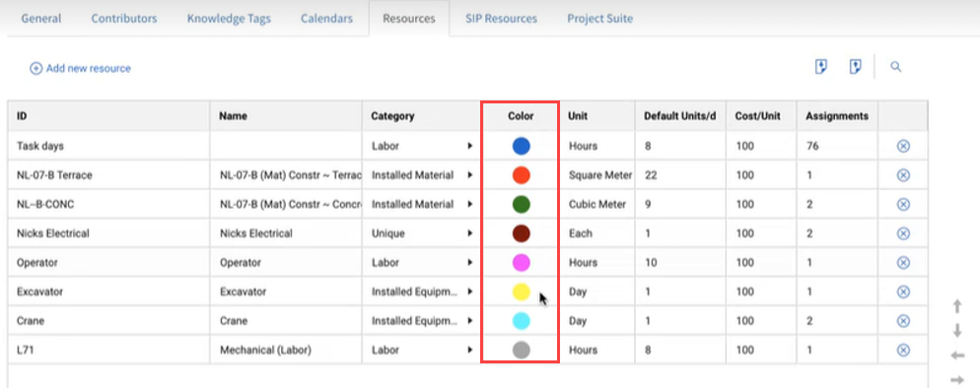
Task: Switch to the Contributors tab
Action: [124, 19]
